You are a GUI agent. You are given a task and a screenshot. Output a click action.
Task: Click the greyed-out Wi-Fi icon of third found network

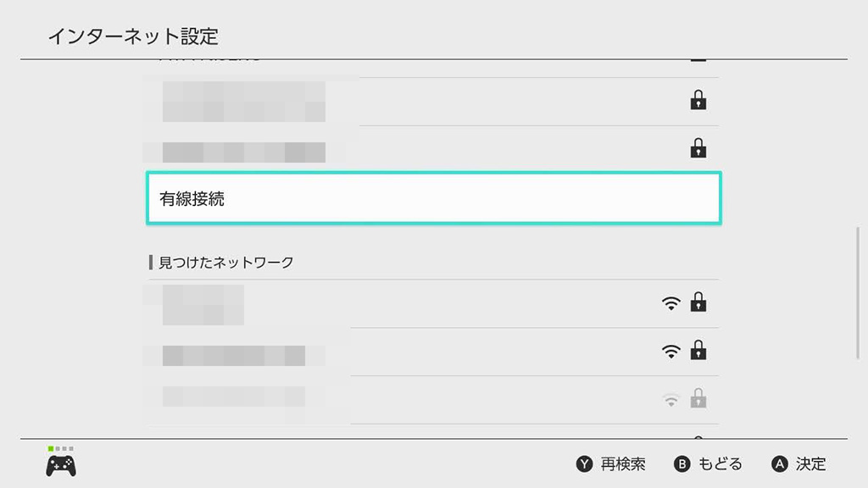tap(671, 400)
